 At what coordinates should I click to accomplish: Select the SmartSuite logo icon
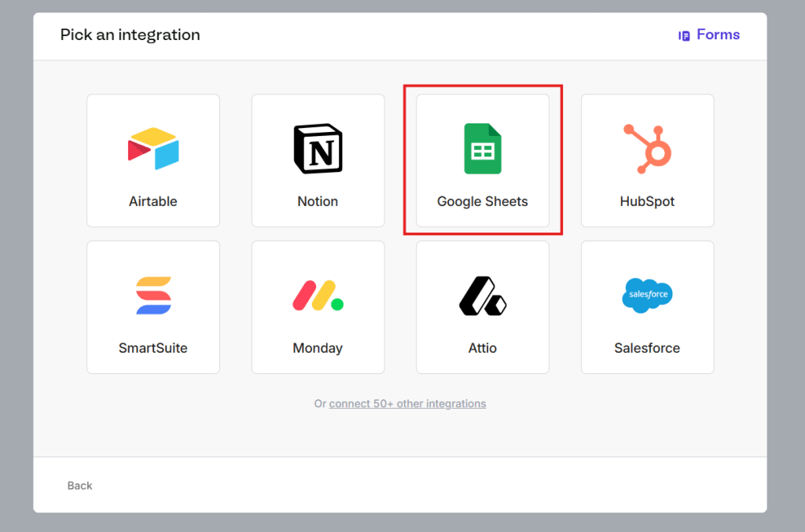[153, 295]
